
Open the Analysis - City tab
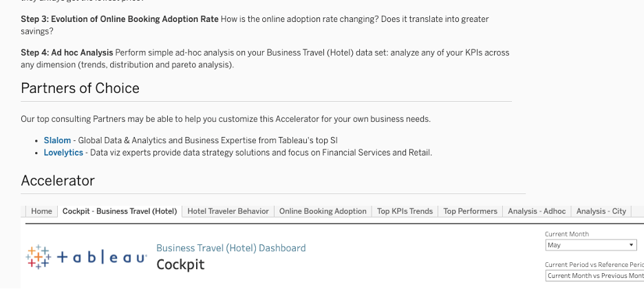[x=601, y=211]
